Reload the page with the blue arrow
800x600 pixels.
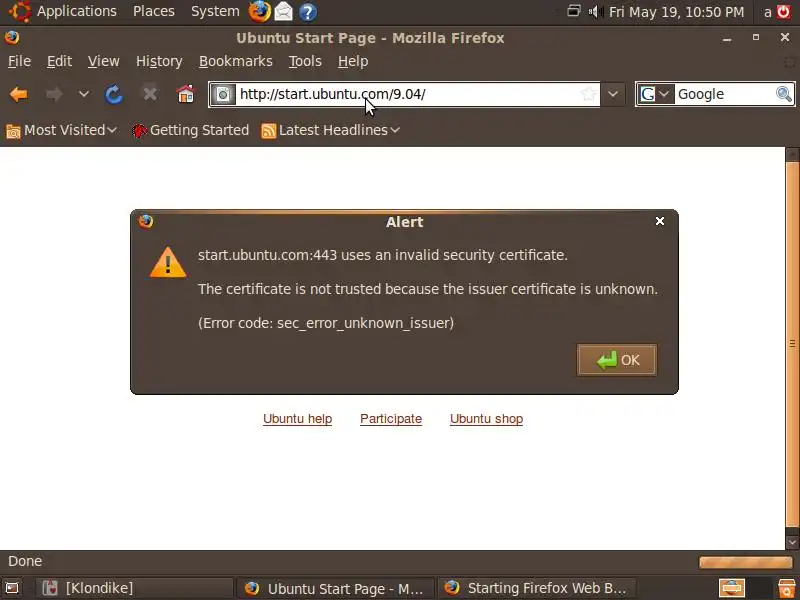coord(114,94)
